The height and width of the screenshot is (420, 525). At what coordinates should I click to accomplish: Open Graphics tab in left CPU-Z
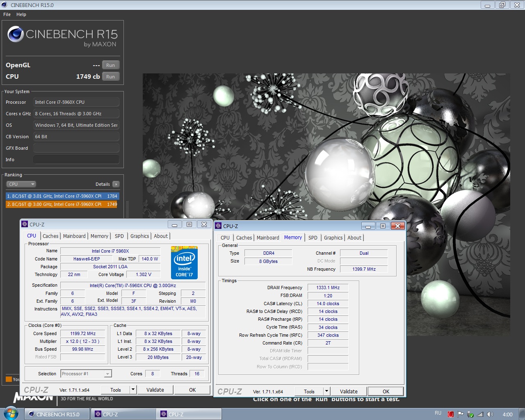click(x=140, y=236)
